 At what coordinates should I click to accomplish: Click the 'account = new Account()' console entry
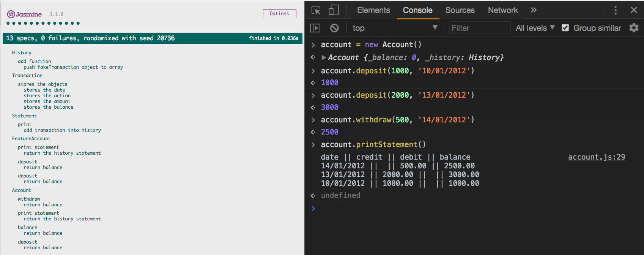tap(371, 45)
